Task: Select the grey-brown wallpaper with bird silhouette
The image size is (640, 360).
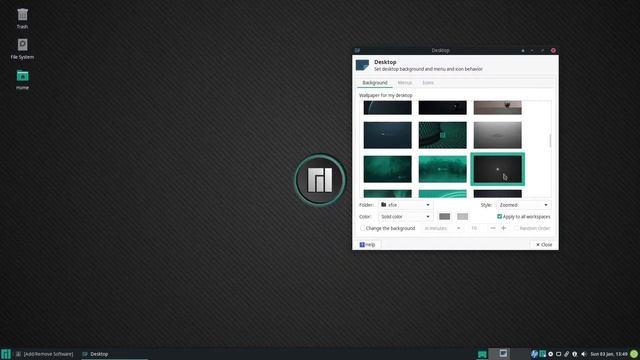Action: pyautogui.click(x=497, y=107)
